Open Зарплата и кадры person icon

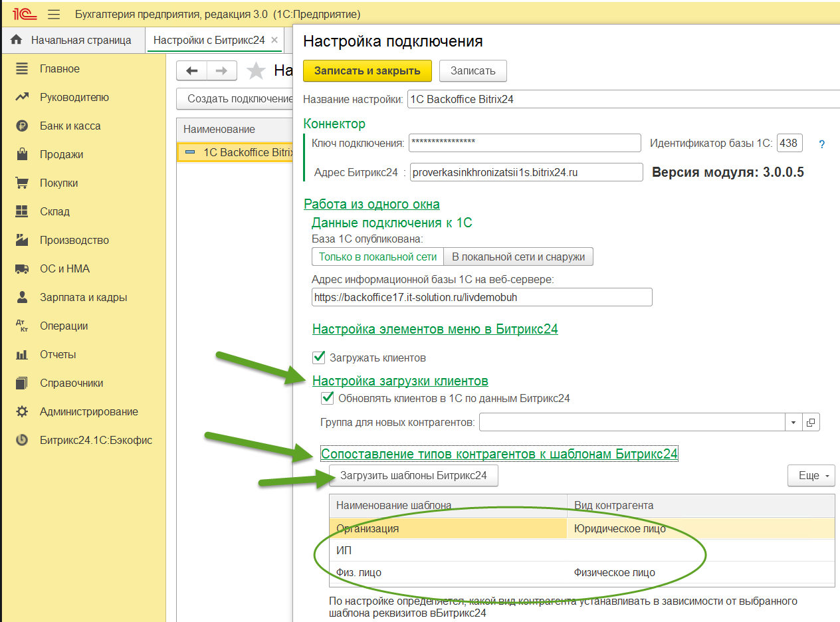coord(22,297)
